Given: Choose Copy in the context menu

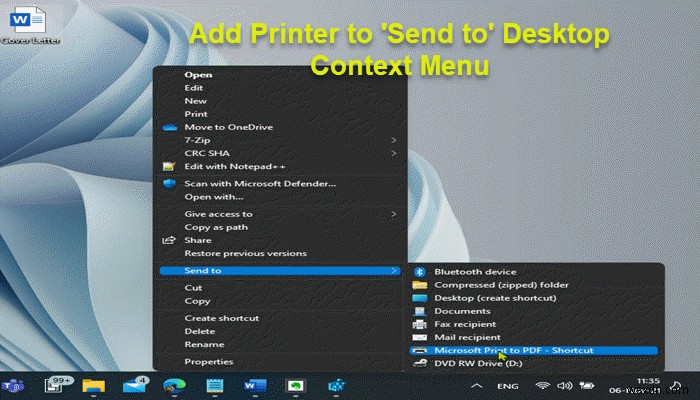Looking at the screenshot, I should pyautogui.click(x=197, y=301).
